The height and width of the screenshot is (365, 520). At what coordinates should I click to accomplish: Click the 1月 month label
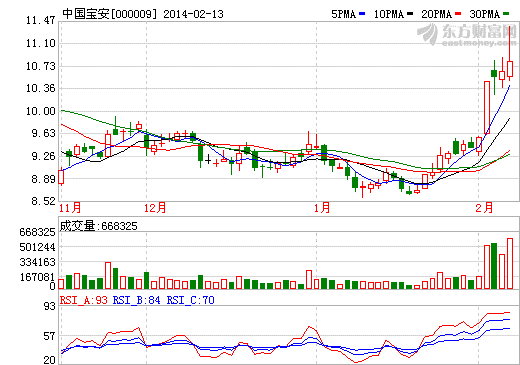(322, 208)
